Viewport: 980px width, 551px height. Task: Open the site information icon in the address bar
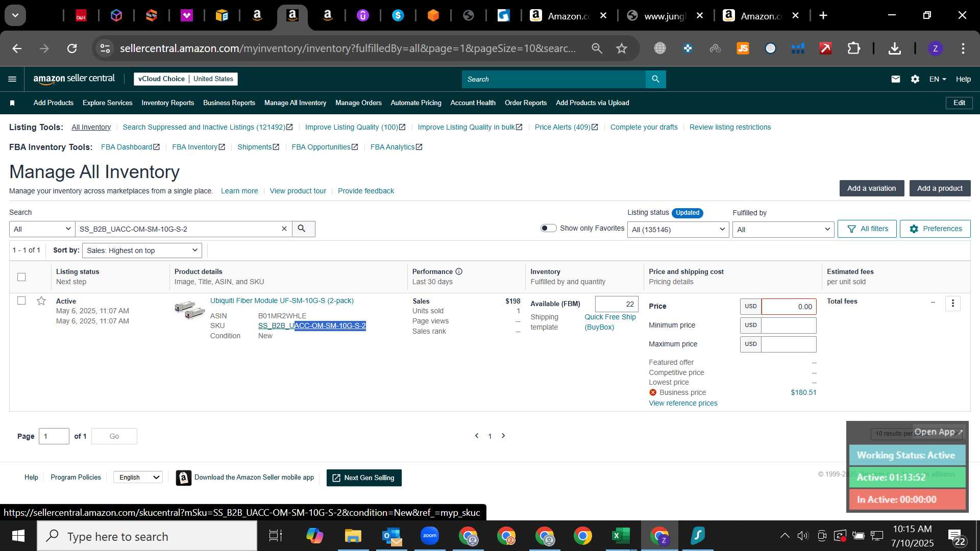click(105, 48)
